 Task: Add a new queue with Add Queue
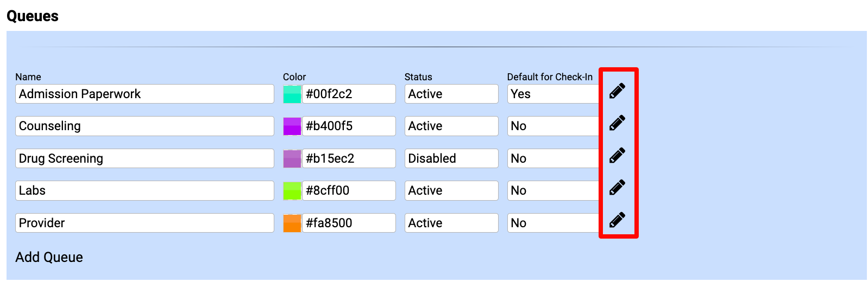tap(49, 257)
